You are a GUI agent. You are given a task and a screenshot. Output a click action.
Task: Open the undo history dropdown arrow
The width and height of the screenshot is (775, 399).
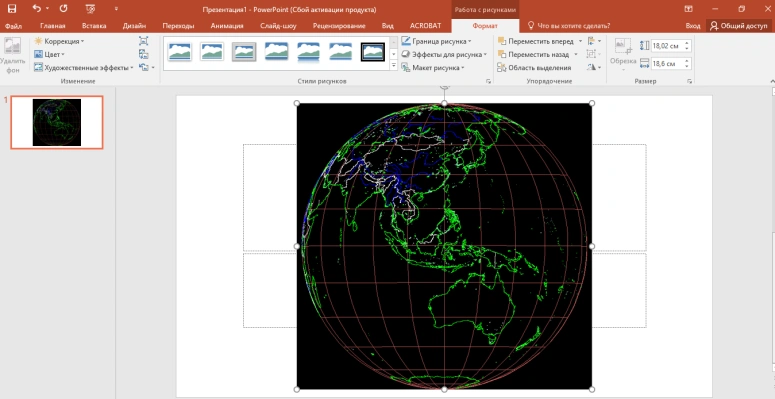tap(47, 9)
